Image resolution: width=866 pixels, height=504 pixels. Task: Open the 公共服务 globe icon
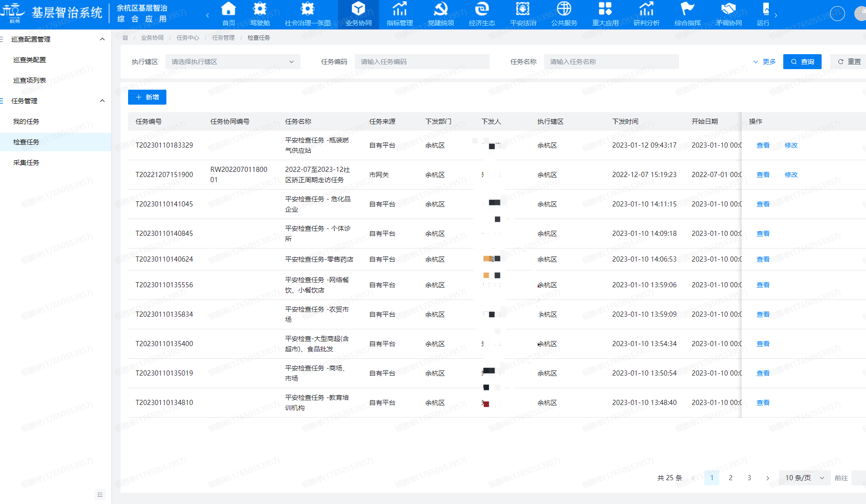[x=564, y=9]
